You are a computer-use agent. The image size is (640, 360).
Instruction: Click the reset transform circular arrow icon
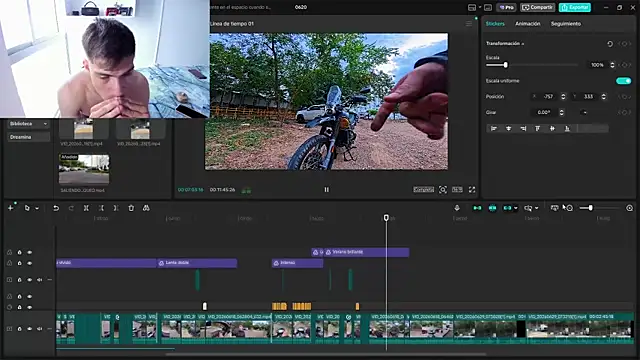pos(610,44)
